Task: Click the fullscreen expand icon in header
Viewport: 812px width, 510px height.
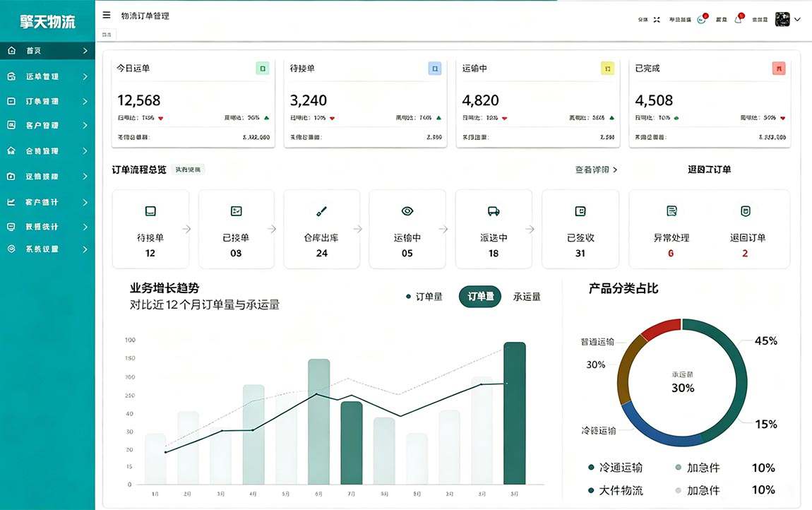Action: pos(657,19)
